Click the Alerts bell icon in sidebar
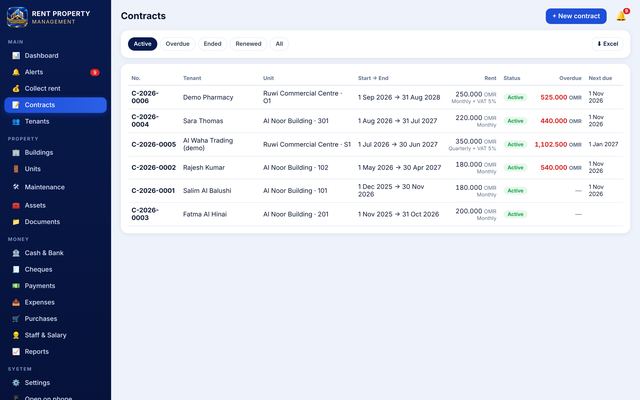 [x=16, y=72]
